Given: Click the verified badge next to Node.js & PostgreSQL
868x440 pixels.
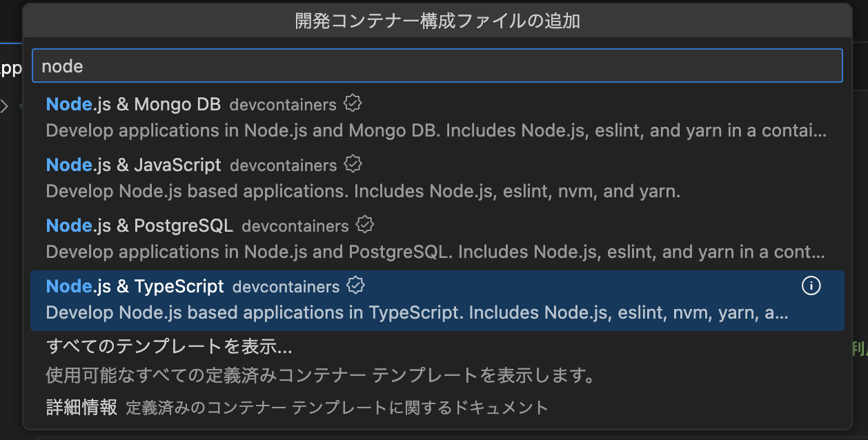Looking at the screenshot, I should tap(364, 224).
